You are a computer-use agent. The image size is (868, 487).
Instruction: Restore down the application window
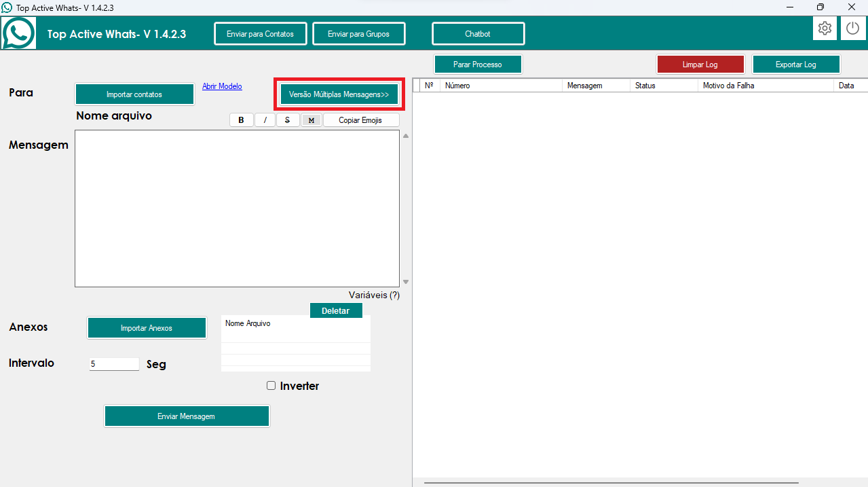[x=820, y=7]
